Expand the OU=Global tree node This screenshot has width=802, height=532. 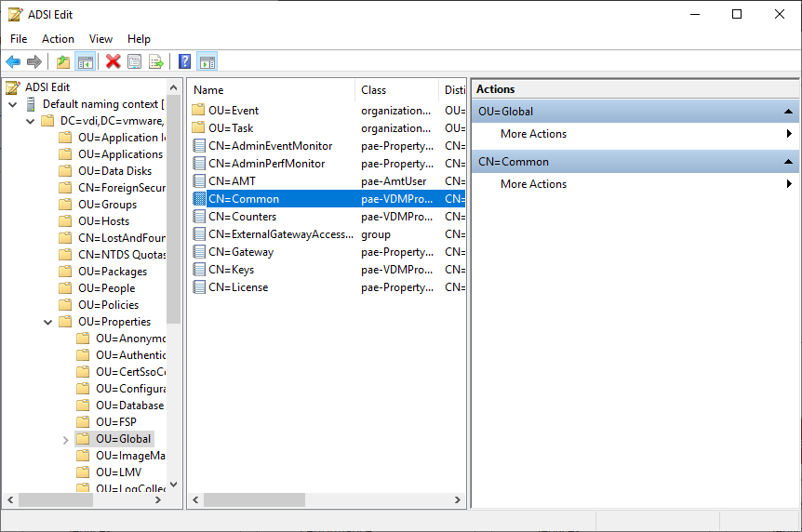(x=65, y=439)
